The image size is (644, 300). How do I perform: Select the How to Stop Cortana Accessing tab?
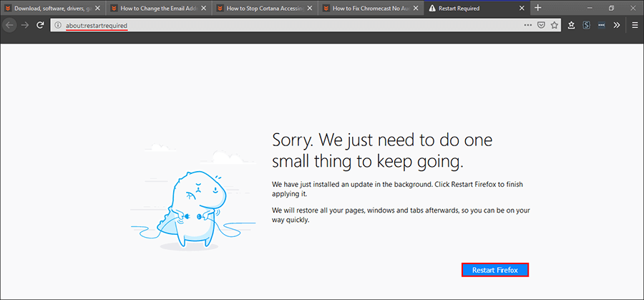[x=265, y=8]
